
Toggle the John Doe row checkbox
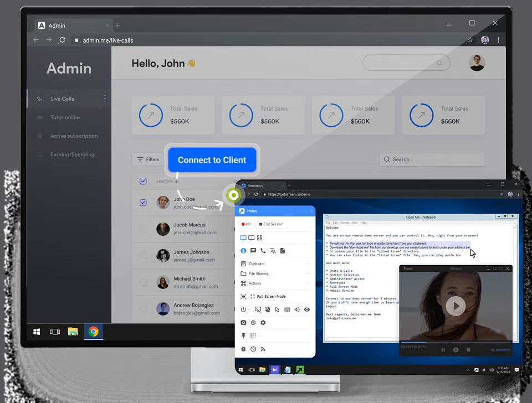143,203
